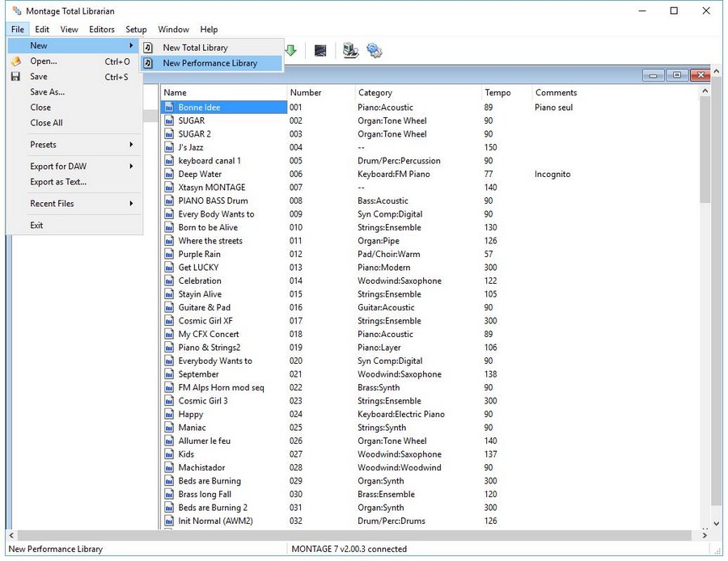This screenshot has height=561, width=728.
Task: Select the Get LUCKY performance row
Action: [x=198, y=268]
